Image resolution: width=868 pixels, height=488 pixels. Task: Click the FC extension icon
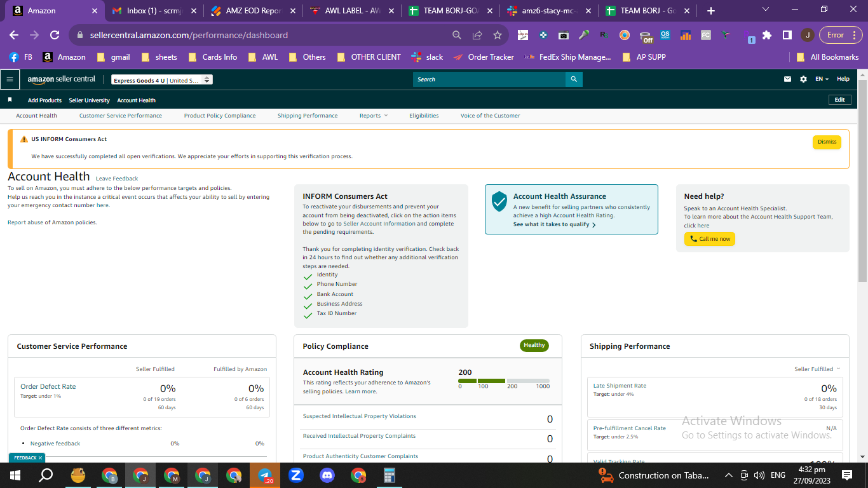tap(706, 35)
